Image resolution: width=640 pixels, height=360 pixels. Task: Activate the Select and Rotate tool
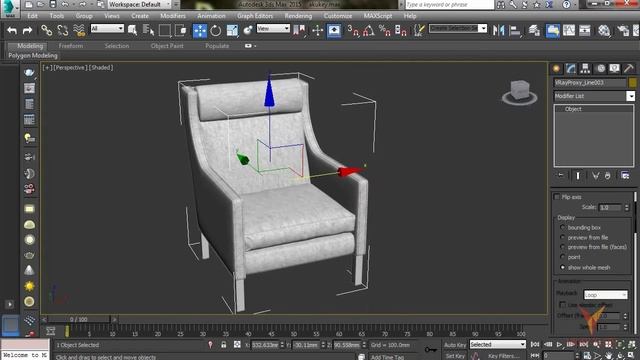[216, 31]
